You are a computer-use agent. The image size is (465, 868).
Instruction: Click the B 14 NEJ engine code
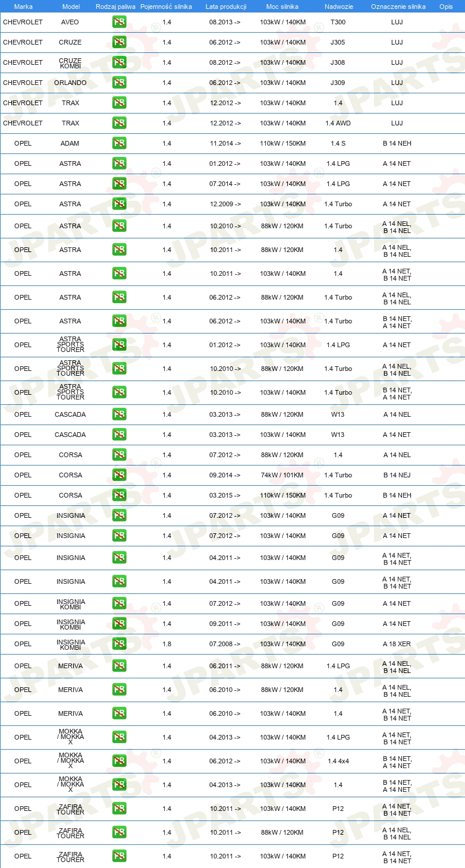pyautogui.click(x=397, y=476)
